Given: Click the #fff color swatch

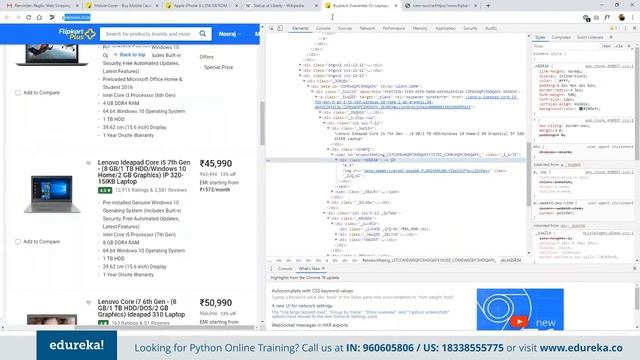Looking at the screenshot, I should (558, 81).
